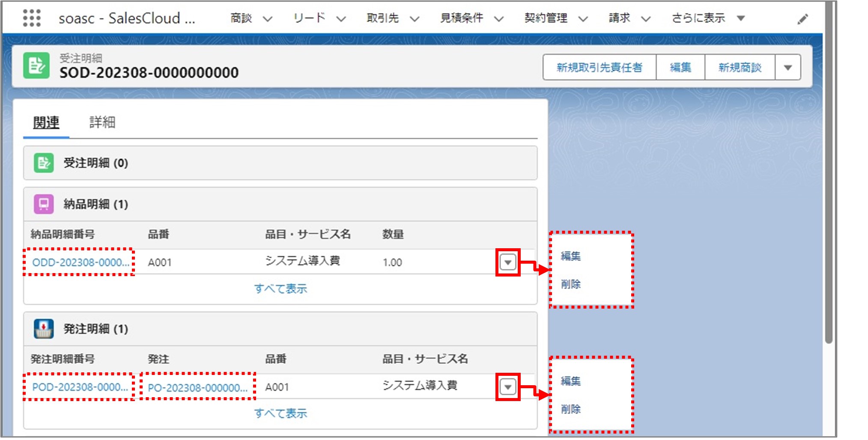Open row actions for the ODD-202308 delivery row

[508, 262]
